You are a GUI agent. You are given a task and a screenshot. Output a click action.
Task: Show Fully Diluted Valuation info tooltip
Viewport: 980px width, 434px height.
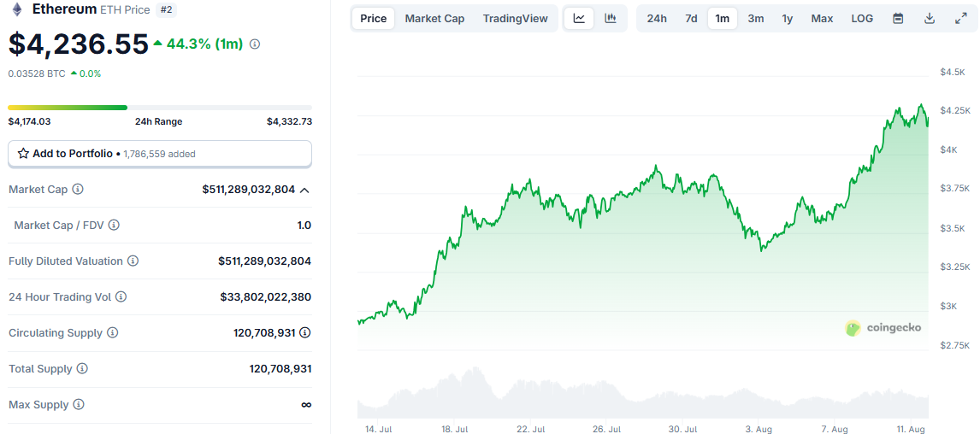[133, 261]
